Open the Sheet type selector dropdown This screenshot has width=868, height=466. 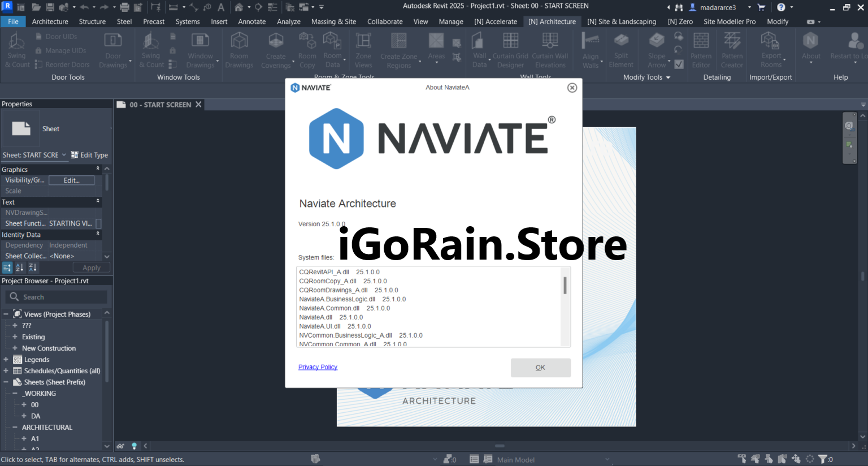[x=64, y=155]
